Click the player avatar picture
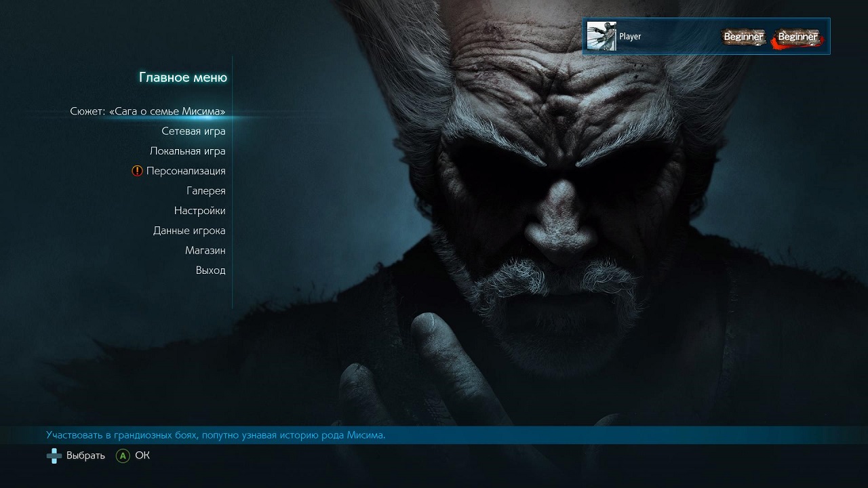Image resolution: width=868 pixels, height=488 pixels. tap(601, 37)
